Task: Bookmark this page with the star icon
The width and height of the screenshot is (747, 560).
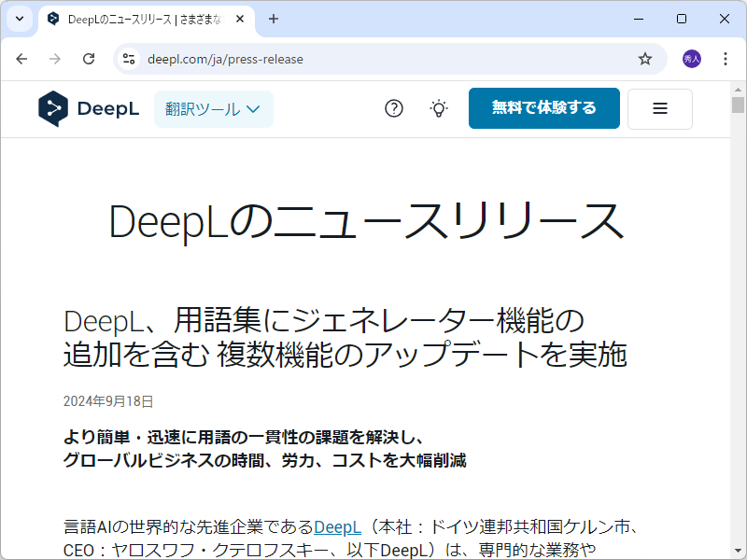Action: 644,58
